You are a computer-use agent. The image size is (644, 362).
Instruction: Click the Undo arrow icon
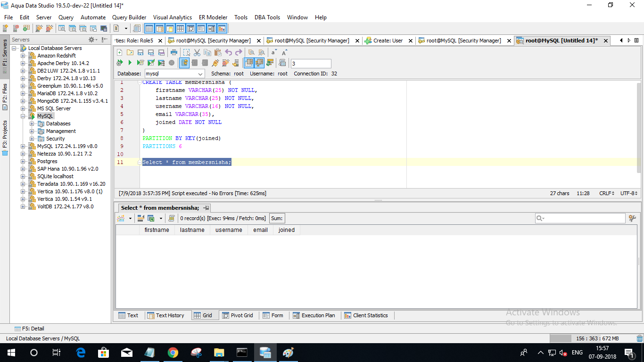228,52
